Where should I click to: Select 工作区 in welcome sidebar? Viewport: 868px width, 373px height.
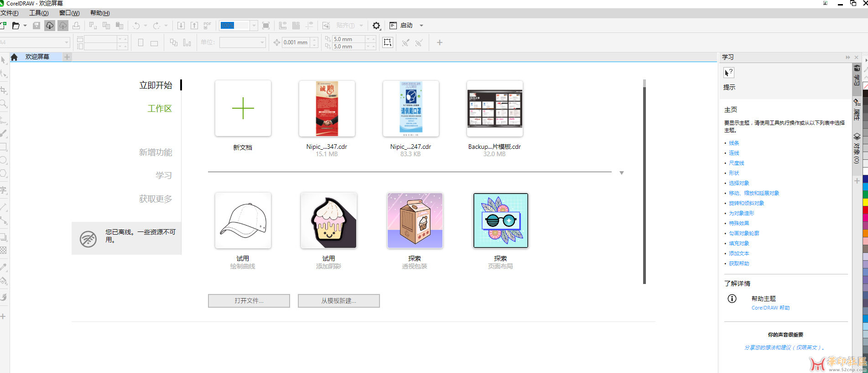click(x=160, y=109)
